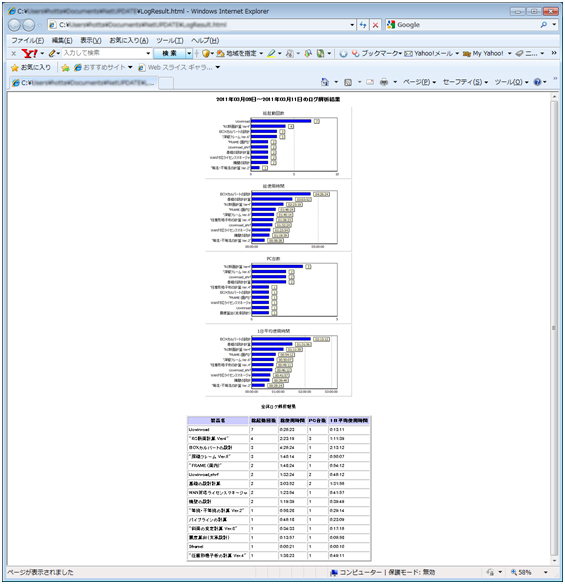
Task: Click the PC台数 bar chart
Action: (278, 288)
